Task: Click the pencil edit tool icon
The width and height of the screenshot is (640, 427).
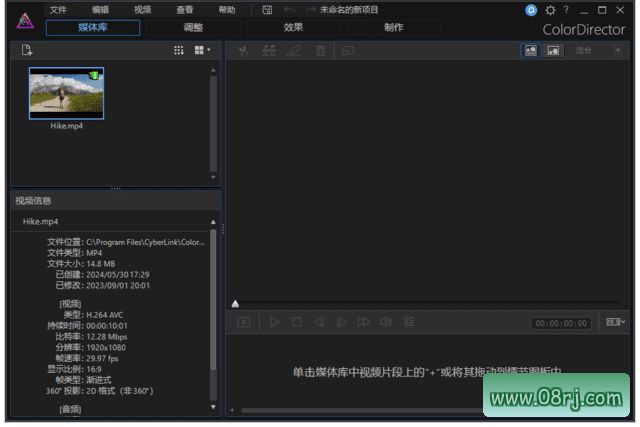Action: (x=294, y=51)
